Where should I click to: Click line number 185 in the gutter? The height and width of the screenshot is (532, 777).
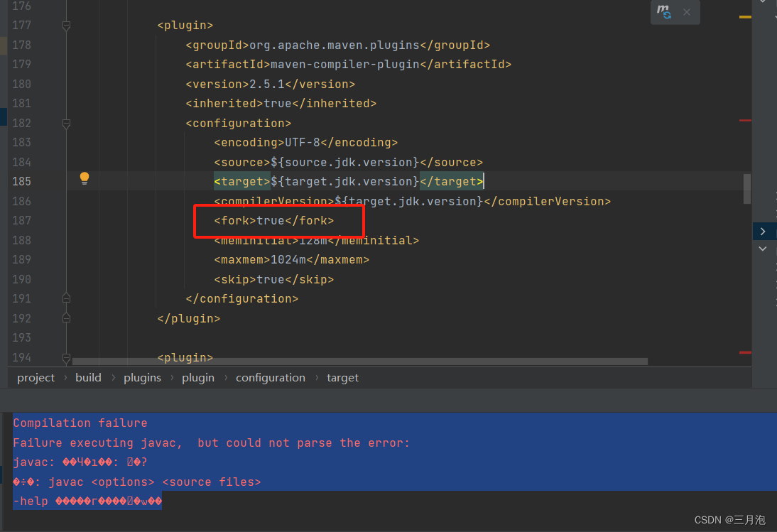tap(21, 181)
